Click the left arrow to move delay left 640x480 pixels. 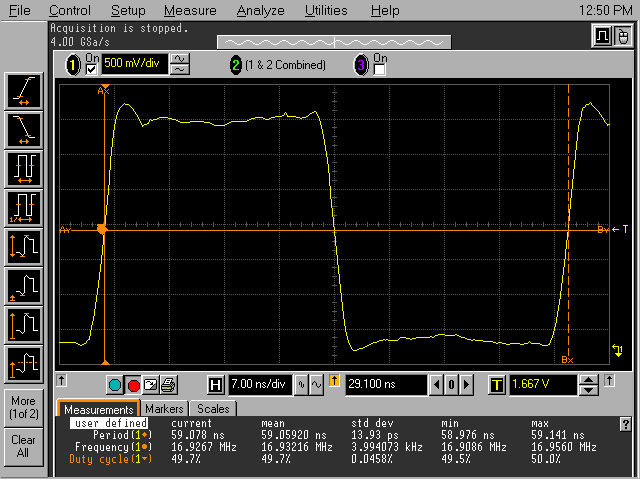coord(436,385)
